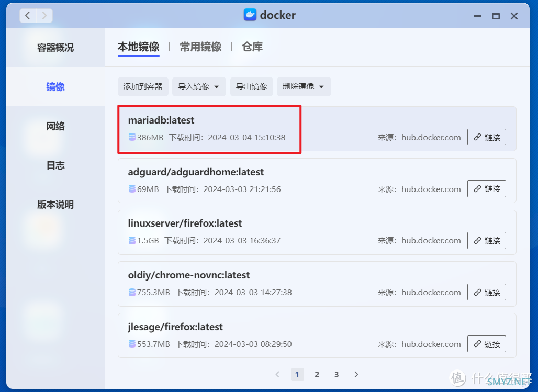The width and height of the screenshot is (538, 392).
Task: Select the mariadb:latest image name
Action: tap(161, 120)
